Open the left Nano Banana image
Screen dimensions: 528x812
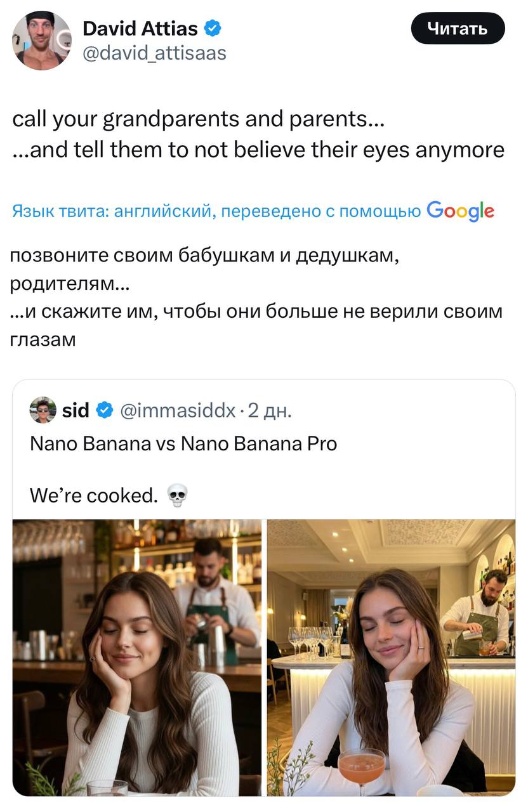tap(137, 657)
